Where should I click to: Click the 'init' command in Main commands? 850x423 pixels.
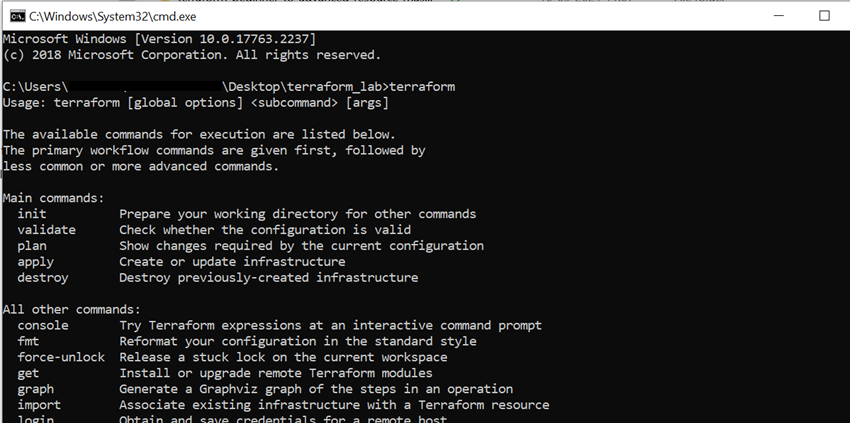(32, 214)
